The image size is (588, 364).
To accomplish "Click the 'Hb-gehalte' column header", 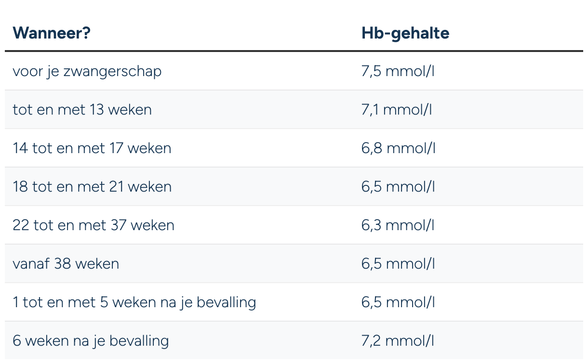I will [405, 33].
